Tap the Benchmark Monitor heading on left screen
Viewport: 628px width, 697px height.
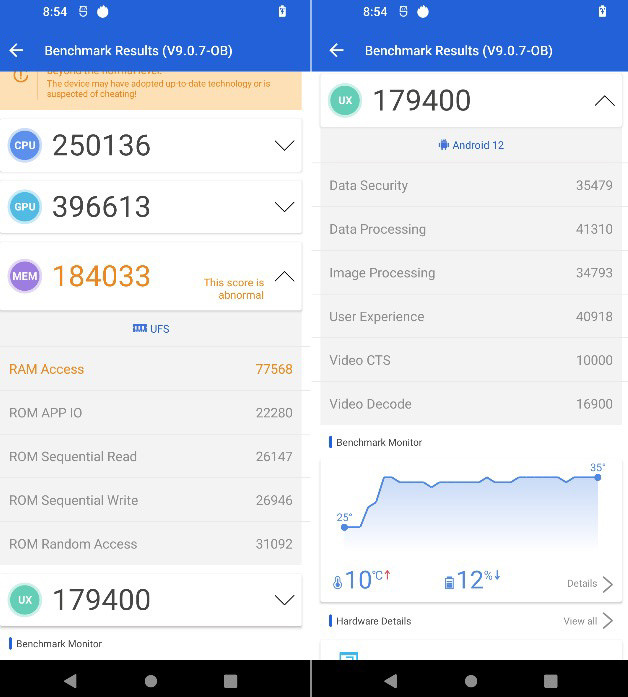point(59,643)
